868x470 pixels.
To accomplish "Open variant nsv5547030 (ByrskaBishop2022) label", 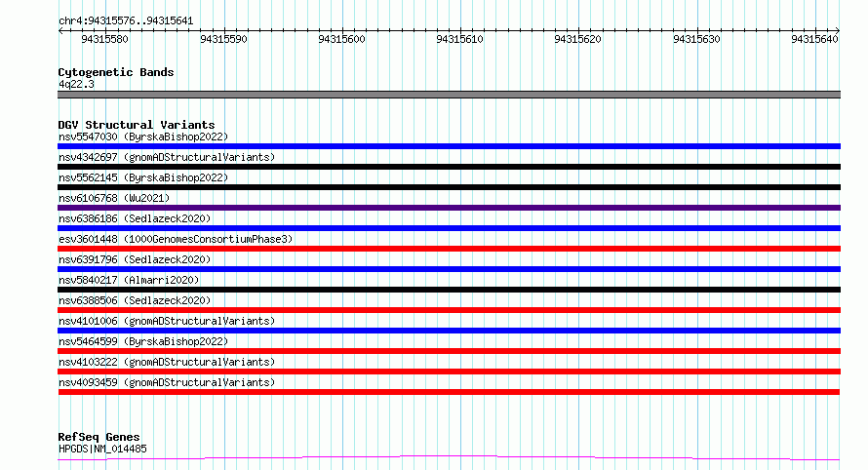I will (143, 137).
